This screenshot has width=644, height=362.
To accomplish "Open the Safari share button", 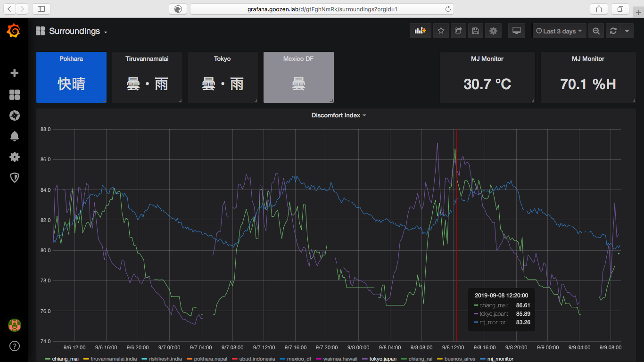I will (599, 8).
